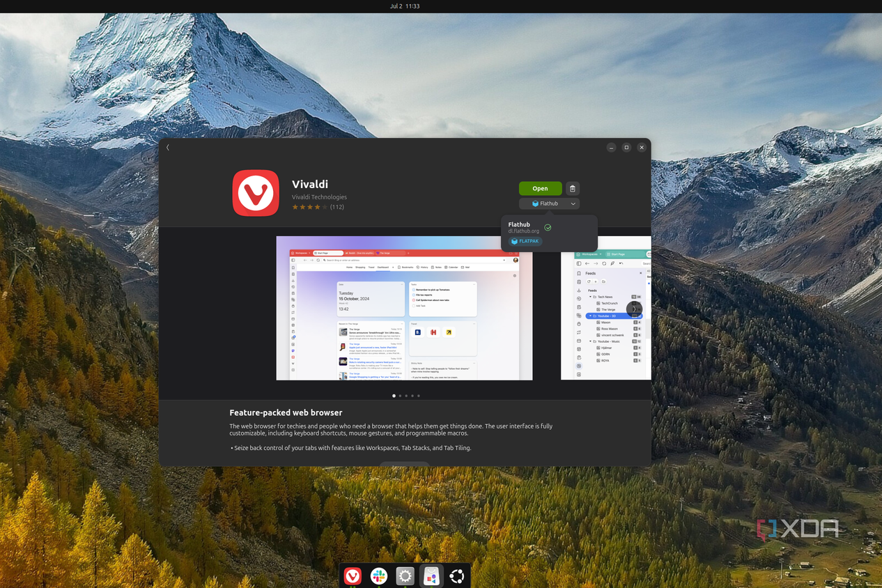Image resolution: width=882 pixels, height=588 pixels.
Task: Click the FLATPAK format badge
Action: (525, 241)
